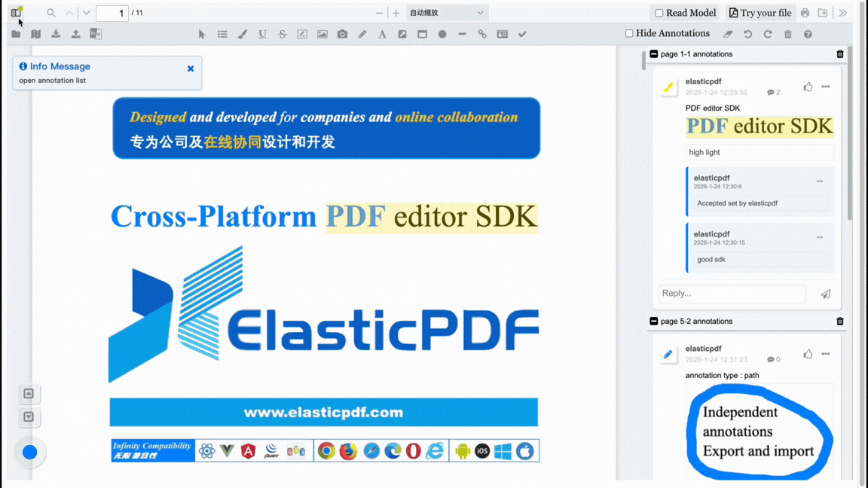Select the camera snapshot tool
This screenshot has height=488, width=868.
click(343, 34)
